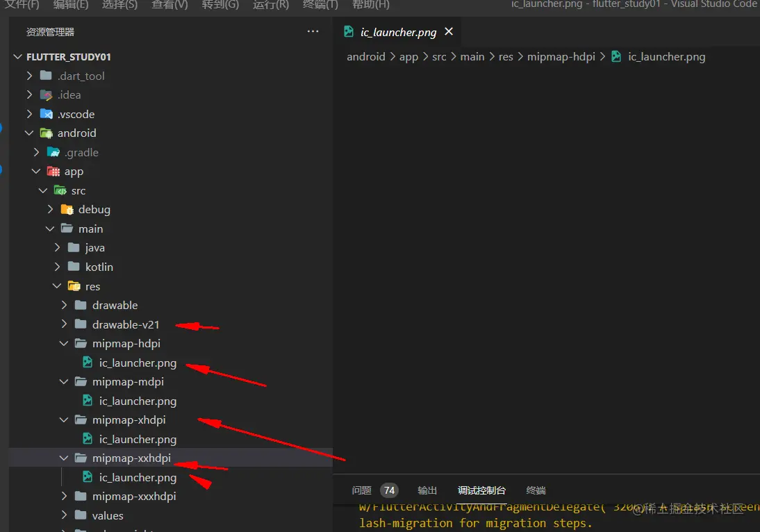Screen dimensions: 760x532
Task: Click the android breadcrumb segment
Action: [x=366, y=57]
